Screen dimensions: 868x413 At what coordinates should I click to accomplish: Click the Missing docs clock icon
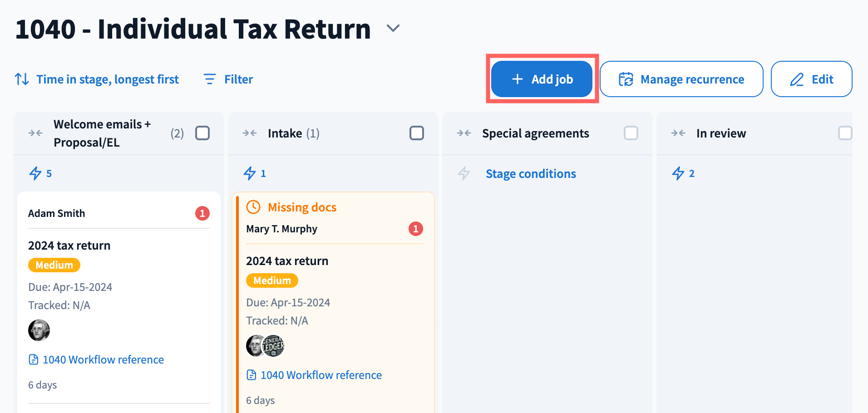pyautogui.click(x=253, y=207)
